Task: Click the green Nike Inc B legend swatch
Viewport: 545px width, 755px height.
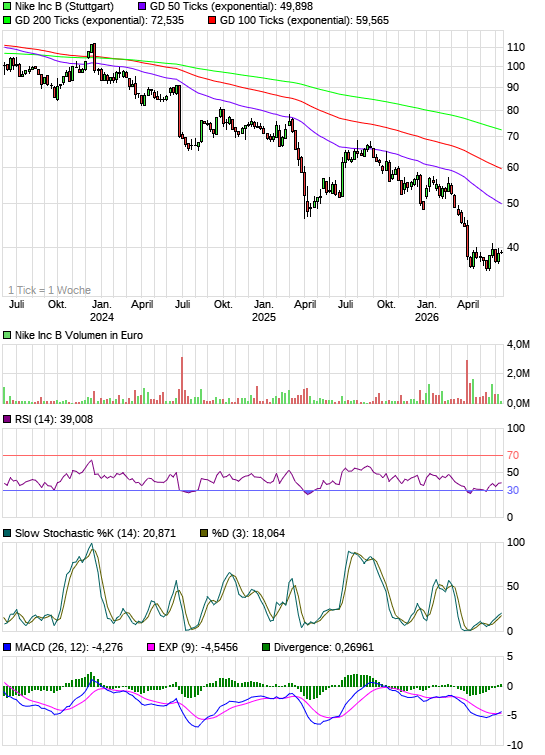Action: (x=7, y=7)
